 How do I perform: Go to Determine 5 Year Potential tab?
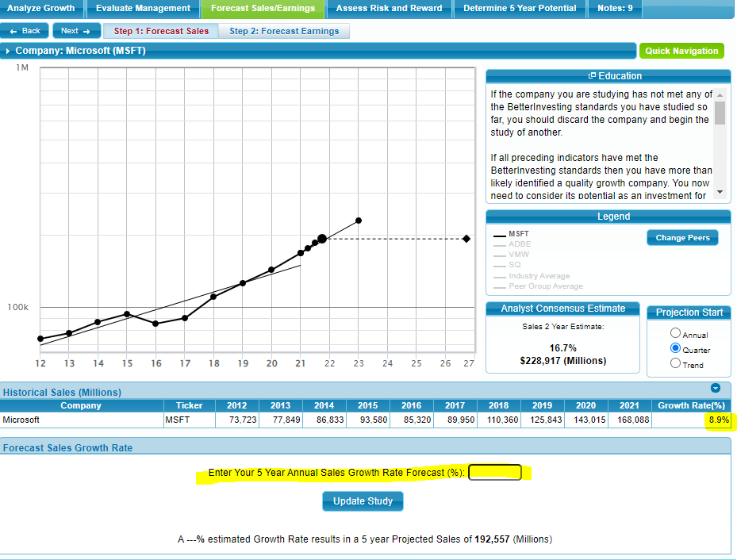coord(520,9)
